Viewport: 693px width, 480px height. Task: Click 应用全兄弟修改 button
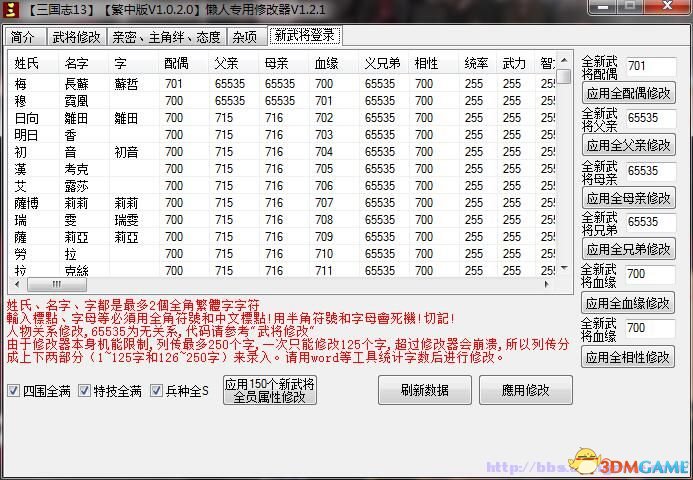(x=628, y=249)
